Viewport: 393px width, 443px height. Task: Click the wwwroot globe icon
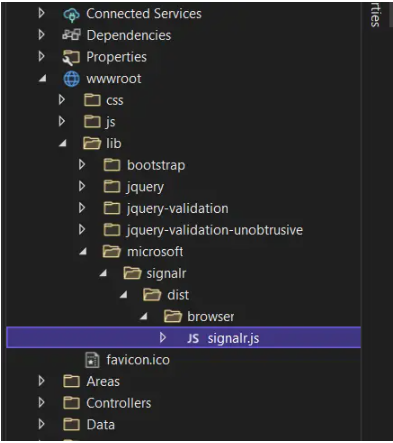72,79
